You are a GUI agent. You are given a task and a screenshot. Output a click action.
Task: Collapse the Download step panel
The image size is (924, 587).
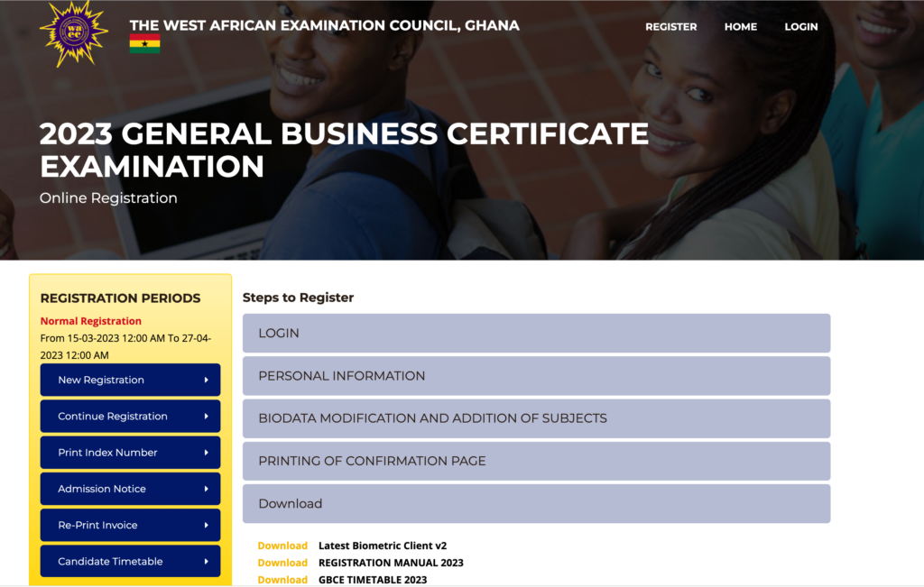(536, 504)
